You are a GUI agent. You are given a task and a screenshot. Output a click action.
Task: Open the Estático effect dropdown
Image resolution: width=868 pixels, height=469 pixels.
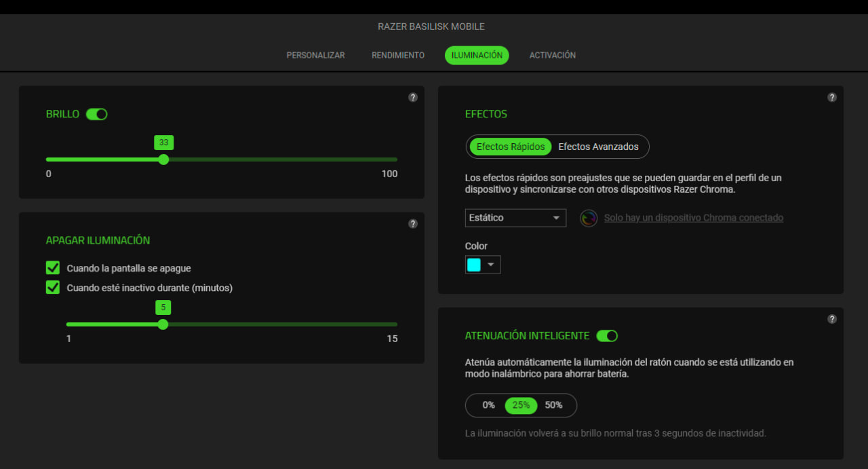pos(515,218)
